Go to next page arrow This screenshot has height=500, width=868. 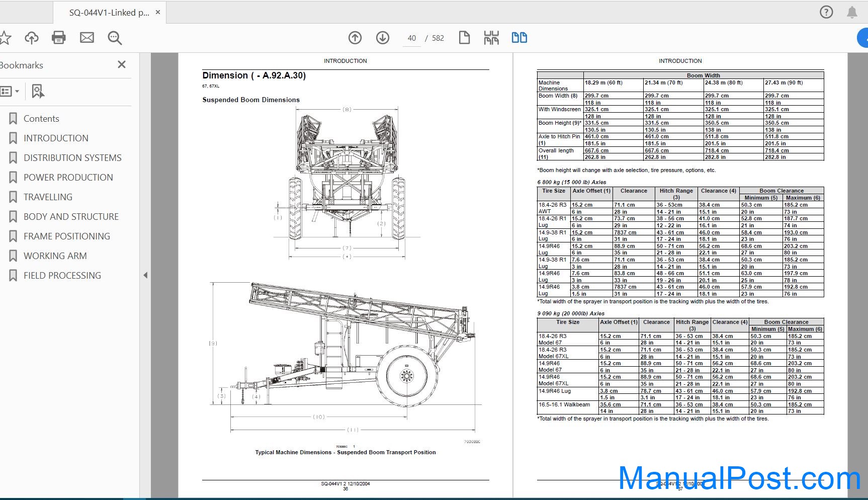[383, 38]
